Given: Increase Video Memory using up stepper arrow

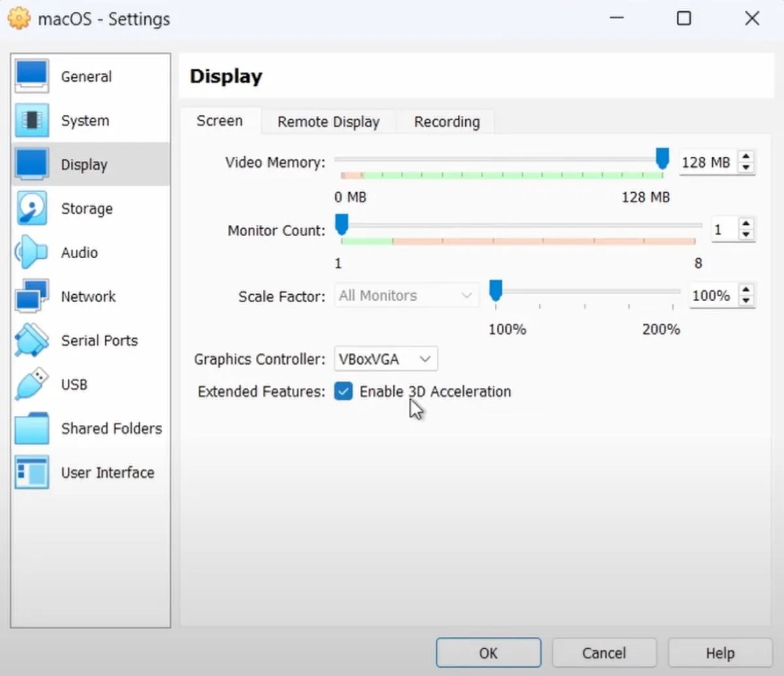Looking at the screenshot, I should pyautogui.click(x=746, y=157).
